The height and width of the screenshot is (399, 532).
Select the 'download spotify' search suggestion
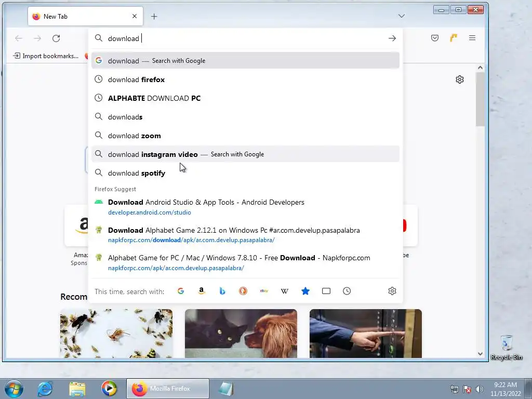coord(245,173)
